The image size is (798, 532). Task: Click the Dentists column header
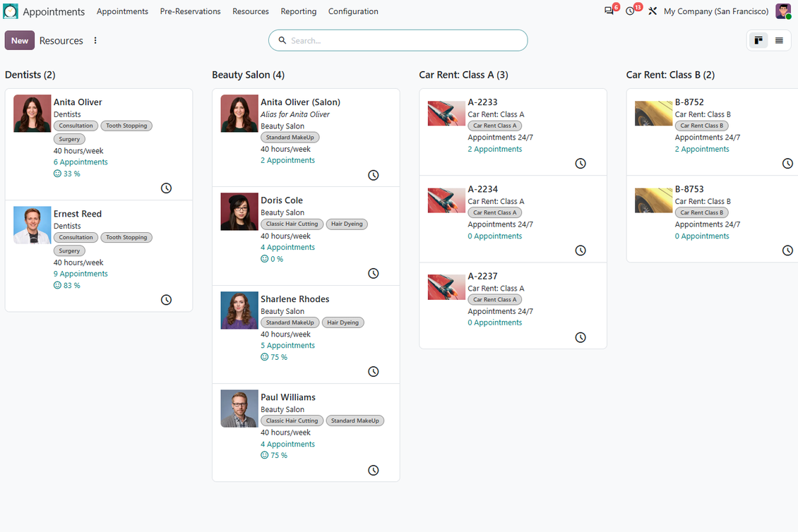tap(30, 75)
